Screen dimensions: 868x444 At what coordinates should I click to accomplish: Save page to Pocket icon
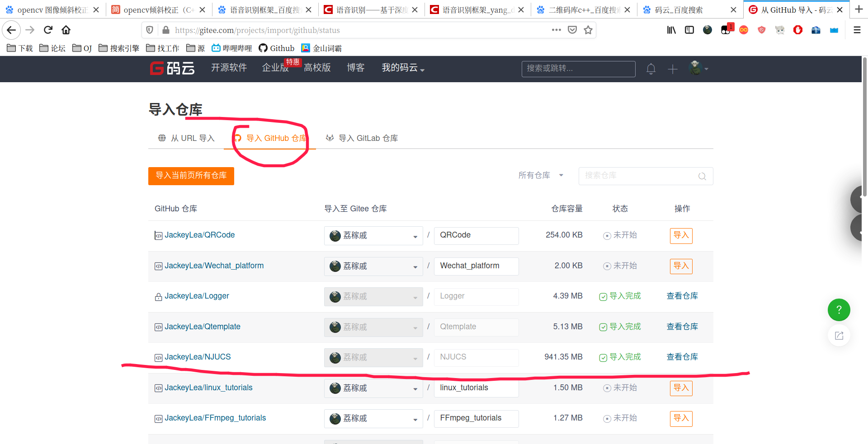point(572,30)
